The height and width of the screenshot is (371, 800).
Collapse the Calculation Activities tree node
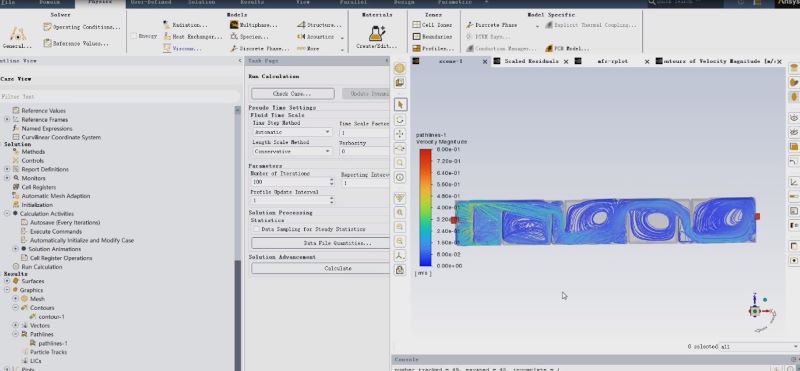[7, 213]
